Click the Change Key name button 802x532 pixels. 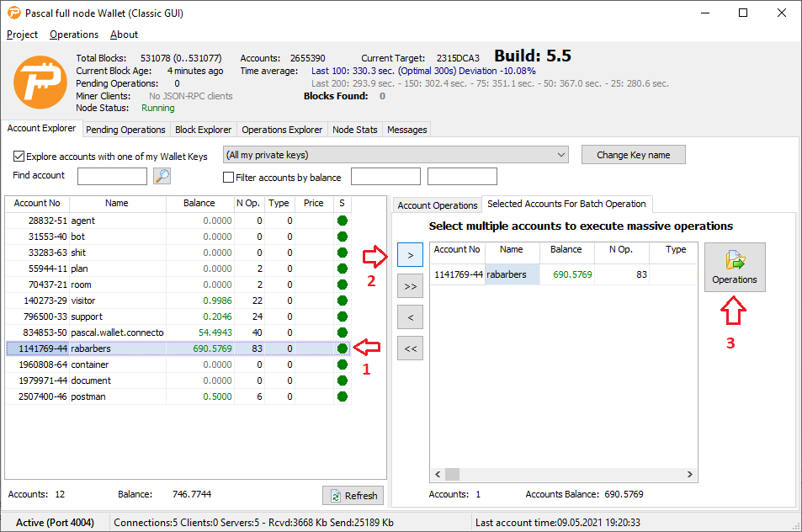(x=633, y=155)
